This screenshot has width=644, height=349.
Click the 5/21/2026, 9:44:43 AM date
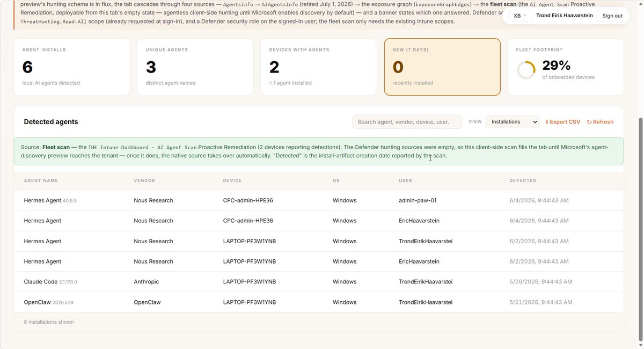tap(541, 302)
